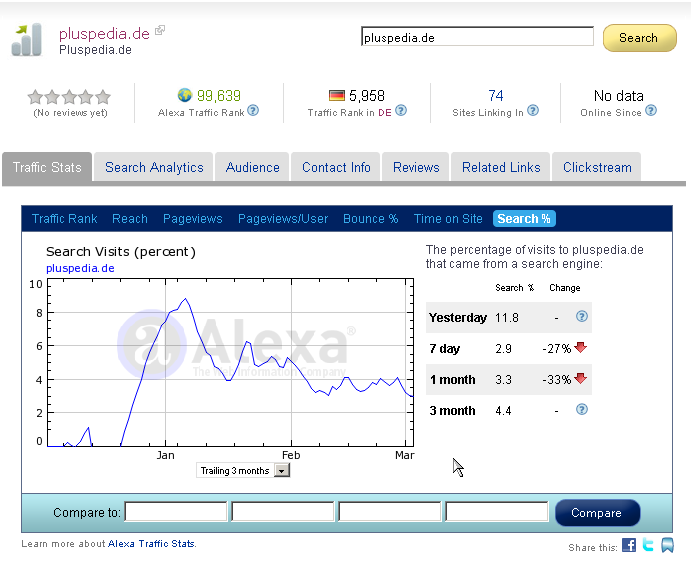
Task: Click the 1 month change -33%
Action: pyautogui.click(x=557, y=379)
